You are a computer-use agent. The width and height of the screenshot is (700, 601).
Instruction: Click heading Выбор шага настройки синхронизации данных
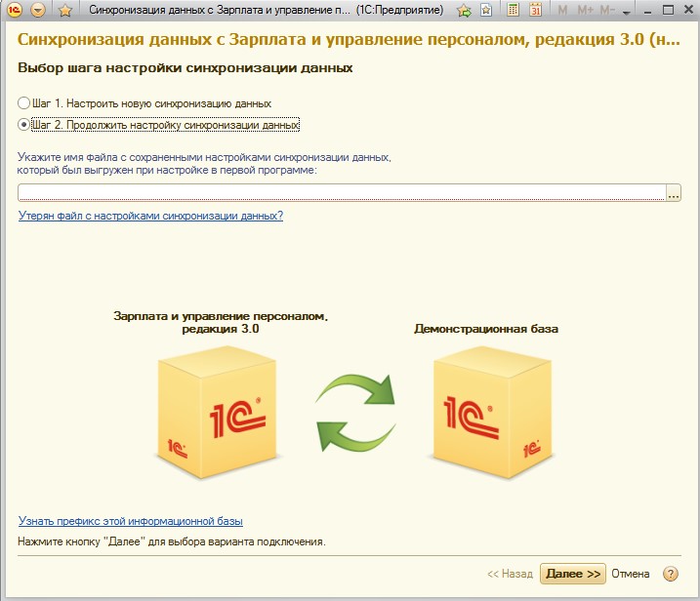[185, 68]
